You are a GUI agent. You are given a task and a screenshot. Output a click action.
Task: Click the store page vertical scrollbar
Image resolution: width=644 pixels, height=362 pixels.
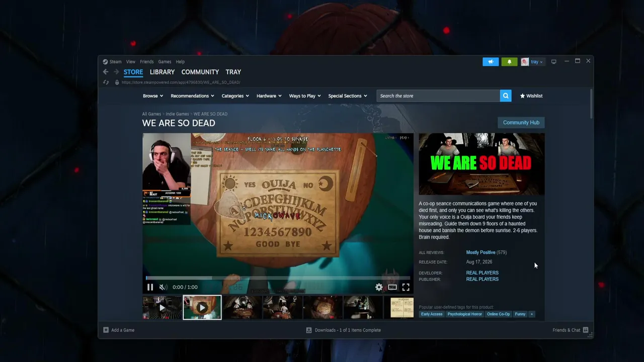(591, 104)
